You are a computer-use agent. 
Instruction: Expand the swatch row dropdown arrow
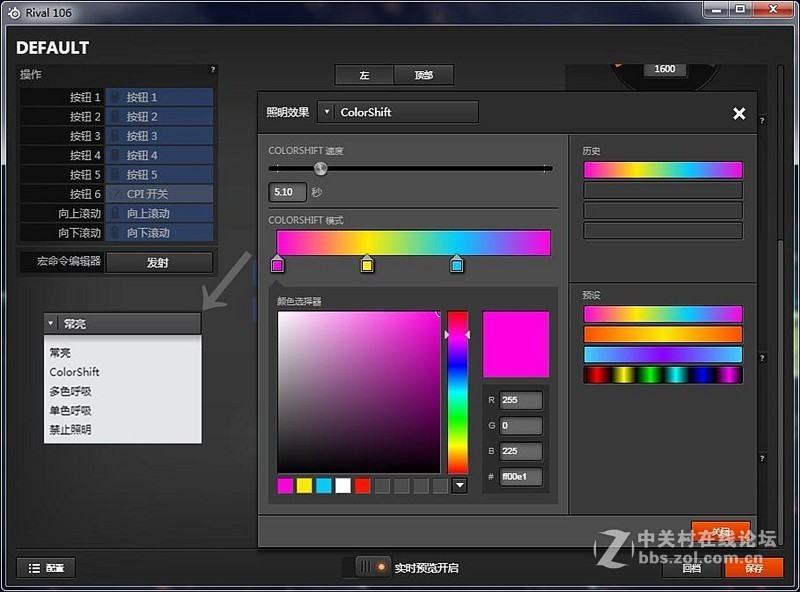tap(459, 486)
